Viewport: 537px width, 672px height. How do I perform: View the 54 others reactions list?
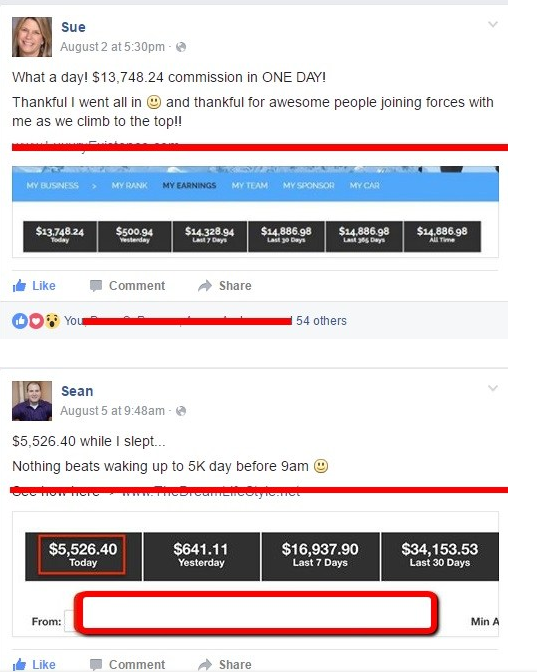pyautogui.click(x=321, y=321)
